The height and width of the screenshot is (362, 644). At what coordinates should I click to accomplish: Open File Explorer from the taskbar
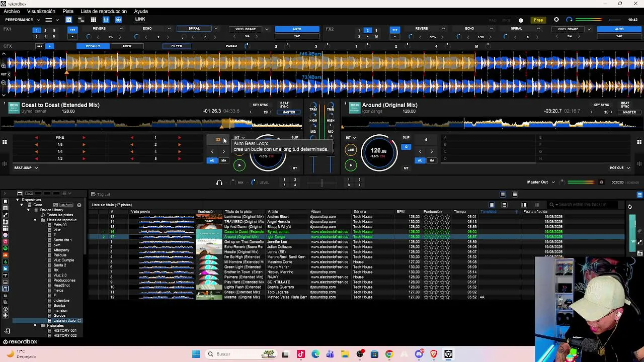point(345,354)
